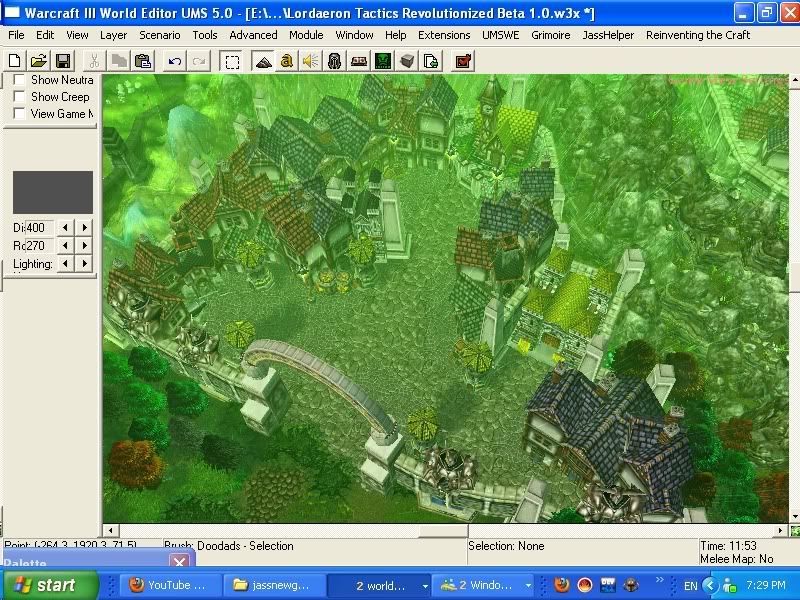
Task: Open the Module menu
Action: [x=306, y=35]
